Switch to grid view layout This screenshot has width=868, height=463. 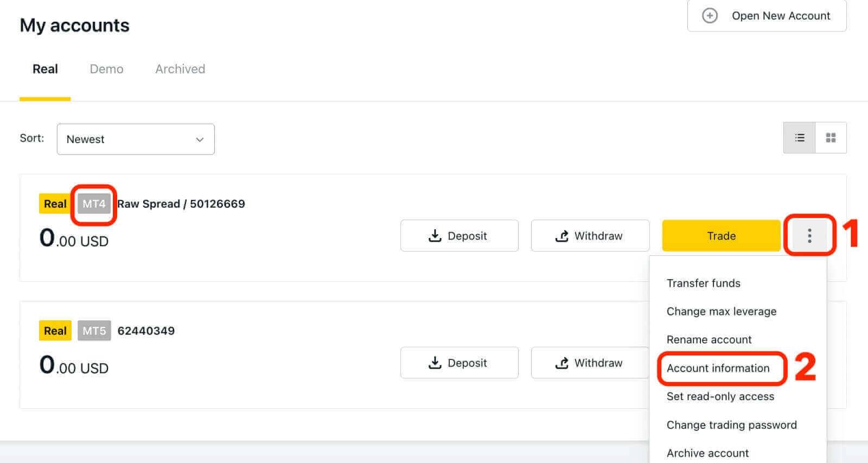click(x=830, y=137)
